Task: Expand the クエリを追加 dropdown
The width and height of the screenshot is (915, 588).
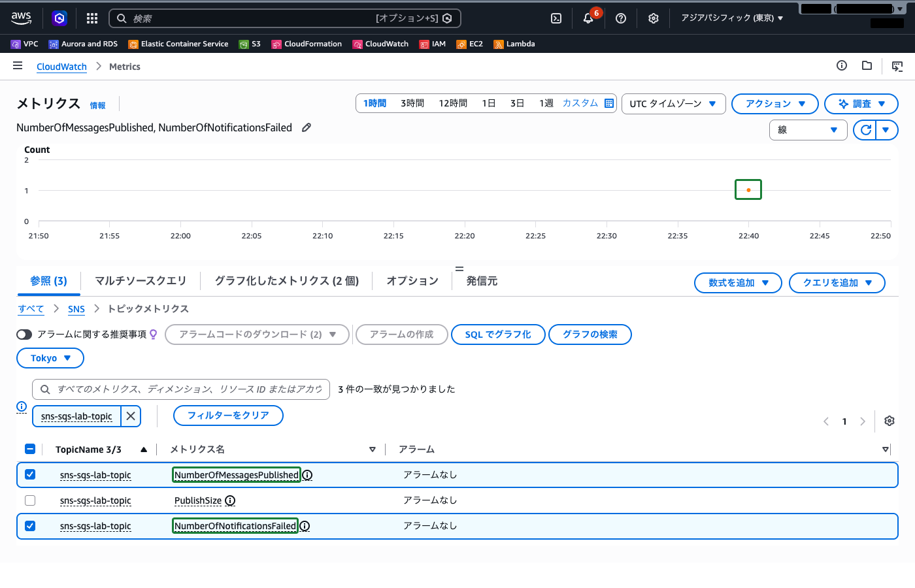Action: [x=837, y=283]
